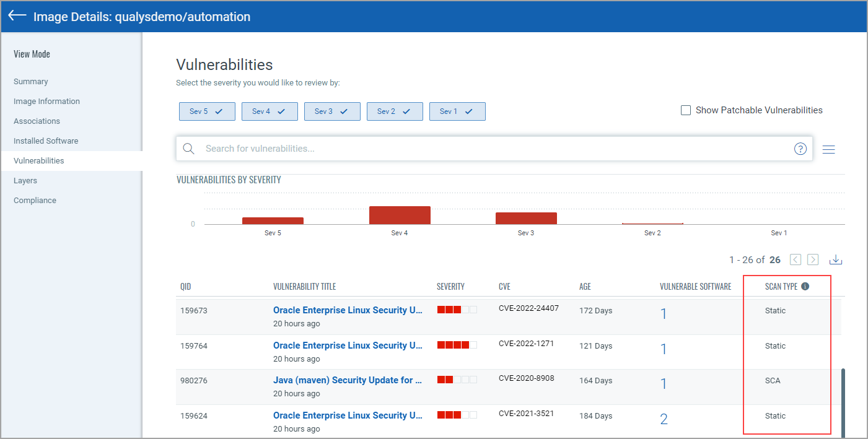Viewport: 868px width, 439px height.
Task: Open the hamburger options menu beside search
Action: tap(828, 149)
